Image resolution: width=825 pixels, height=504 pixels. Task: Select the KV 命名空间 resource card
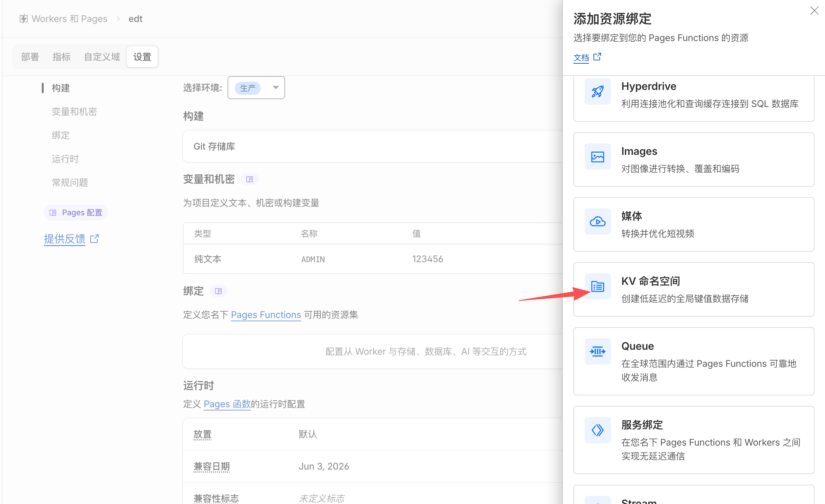click(x=694, y=289)
